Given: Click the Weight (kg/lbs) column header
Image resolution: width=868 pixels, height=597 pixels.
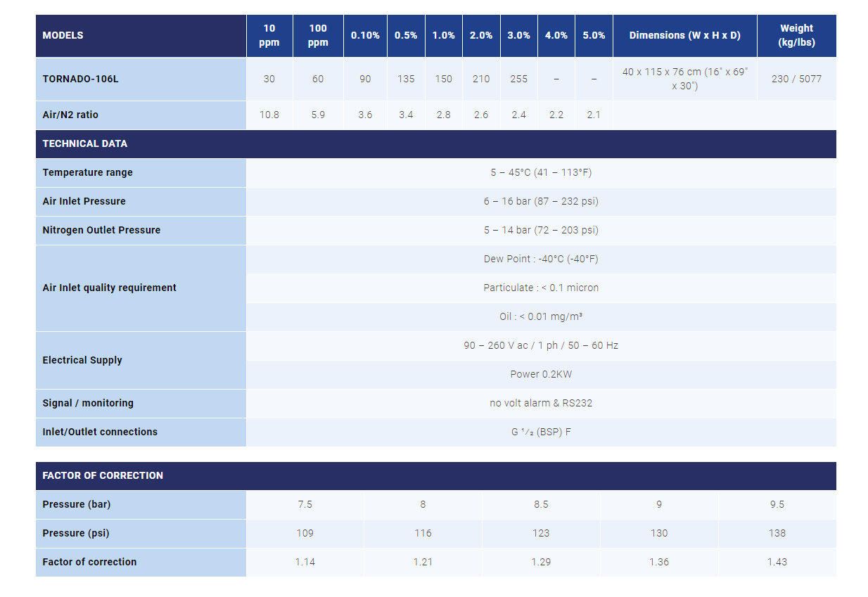Looking at the screenshot, I should (x=796, y=35).
